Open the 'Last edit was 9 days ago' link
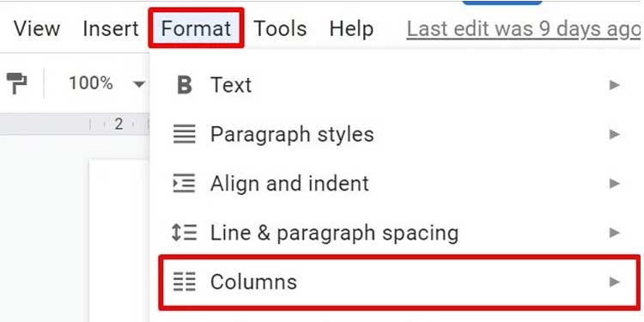Screen dimensions: 644x322 (x=524, y=29)
